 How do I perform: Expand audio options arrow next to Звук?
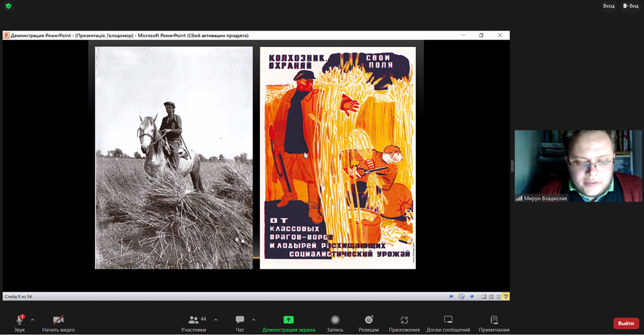pos(32,320)
